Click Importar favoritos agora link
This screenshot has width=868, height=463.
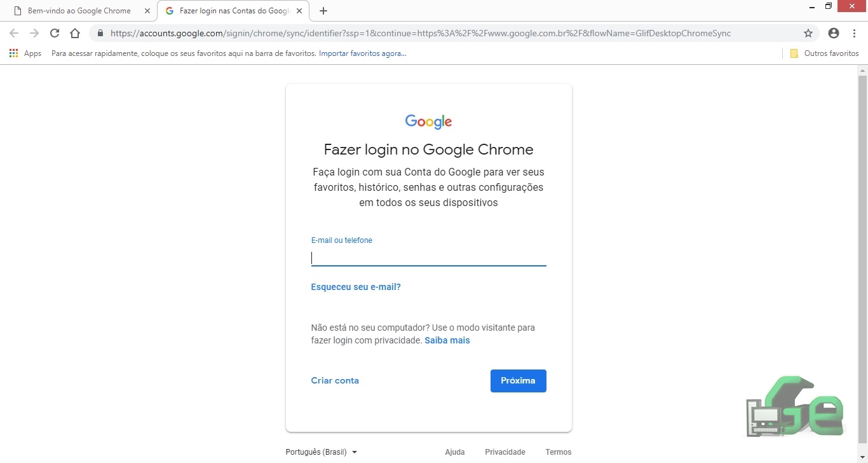click(x=363, y=53)
